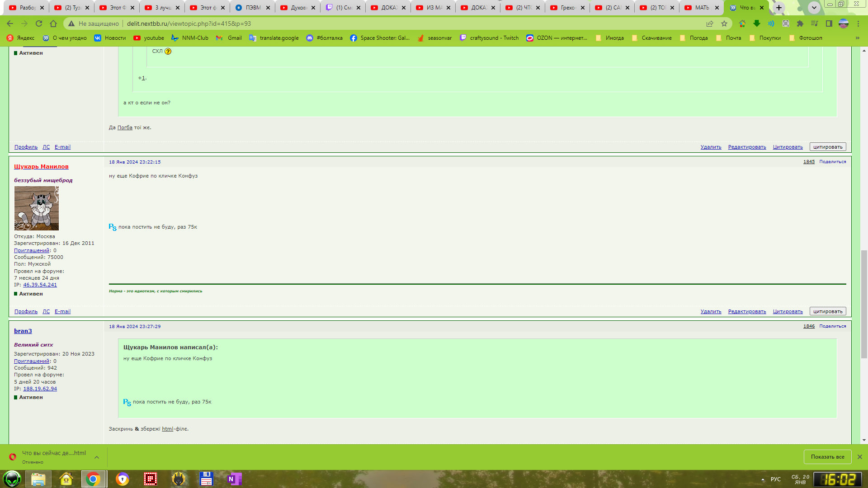
Task: Open the screenshot capture extension icon
Action: 786,23
